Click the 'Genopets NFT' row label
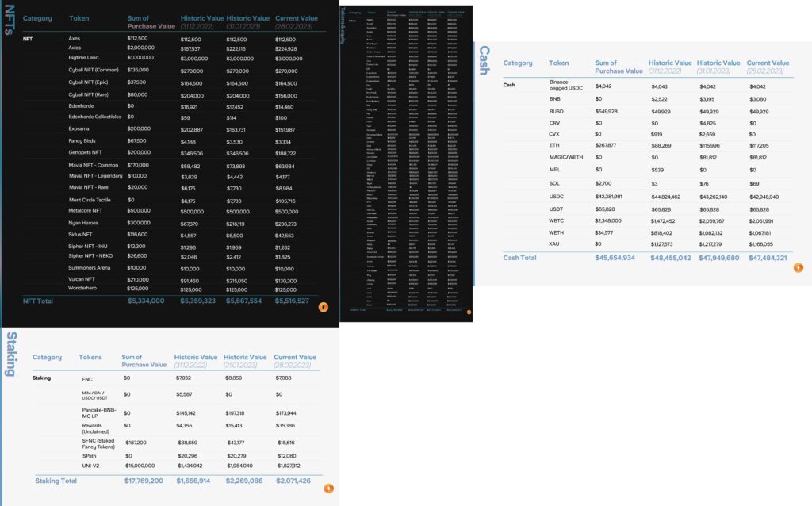Screen dimensions: 812x506 85,153
